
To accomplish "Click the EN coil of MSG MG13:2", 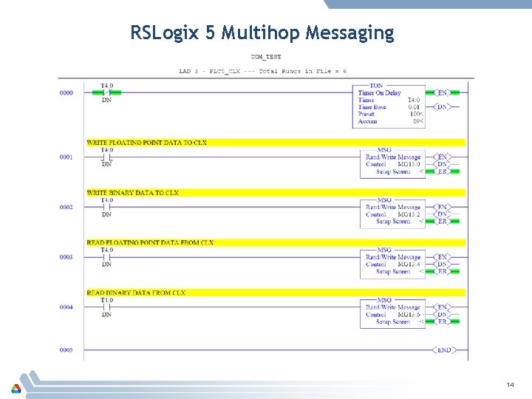I will click(x=443, y=207).
